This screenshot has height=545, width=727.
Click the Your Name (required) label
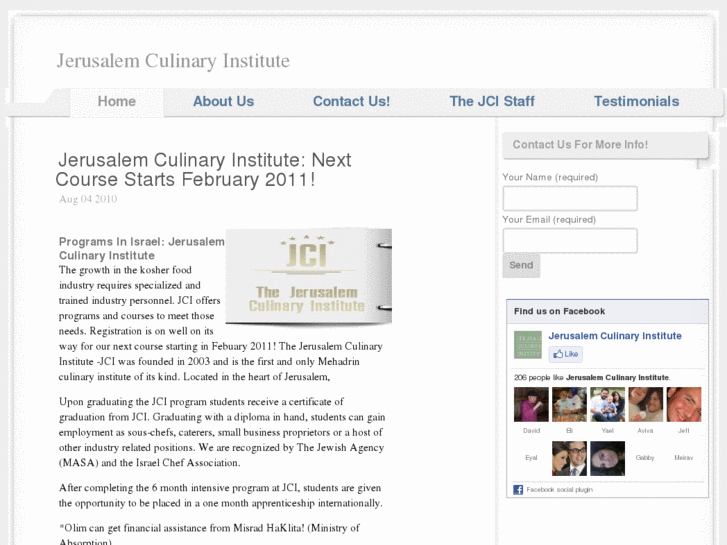click(550, 177)
